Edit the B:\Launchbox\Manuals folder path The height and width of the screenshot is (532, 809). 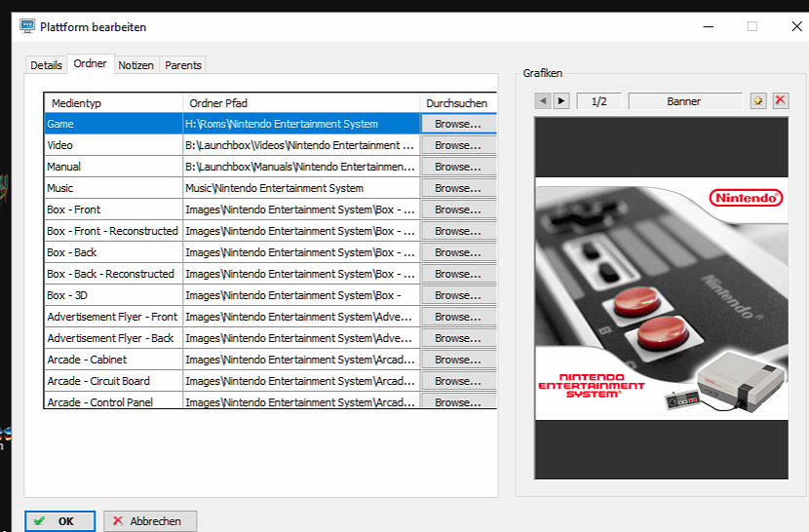tap(301, 167)
